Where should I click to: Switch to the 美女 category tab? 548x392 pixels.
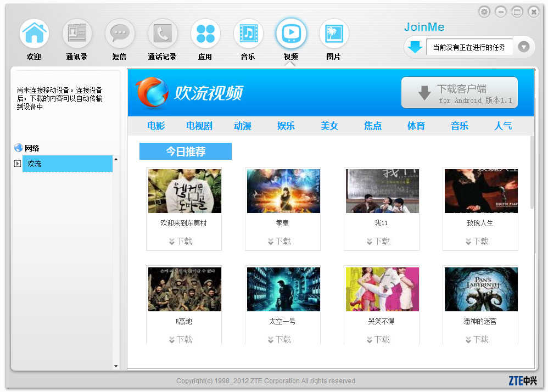pos(329,126)
